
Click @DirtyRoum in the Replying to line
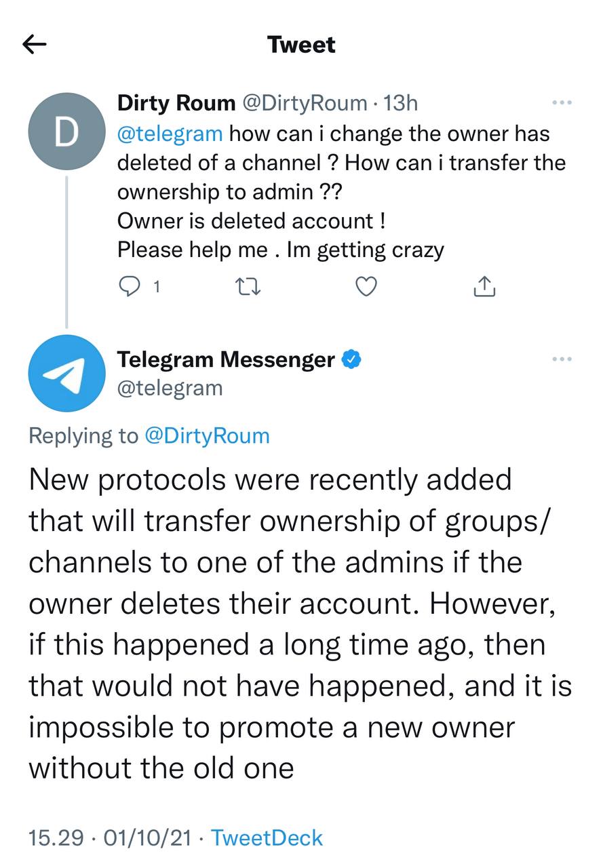pos(207,435)
